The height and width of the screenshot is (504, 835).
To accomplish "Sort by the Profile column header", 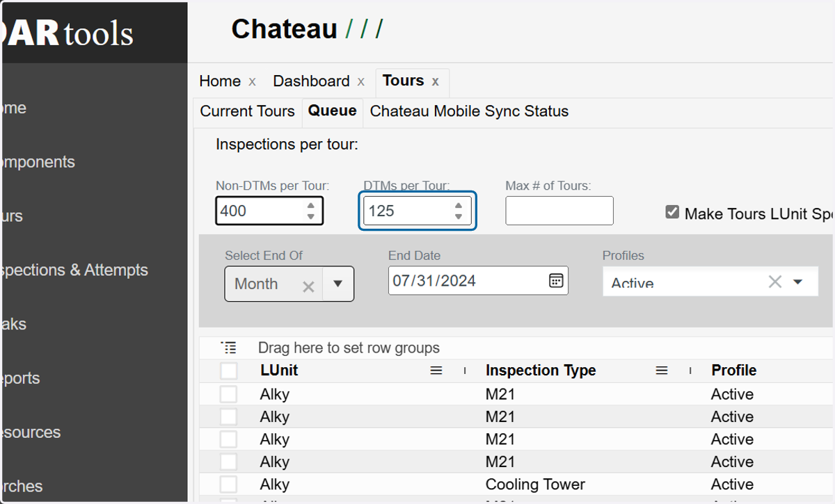I will point(733,371).
